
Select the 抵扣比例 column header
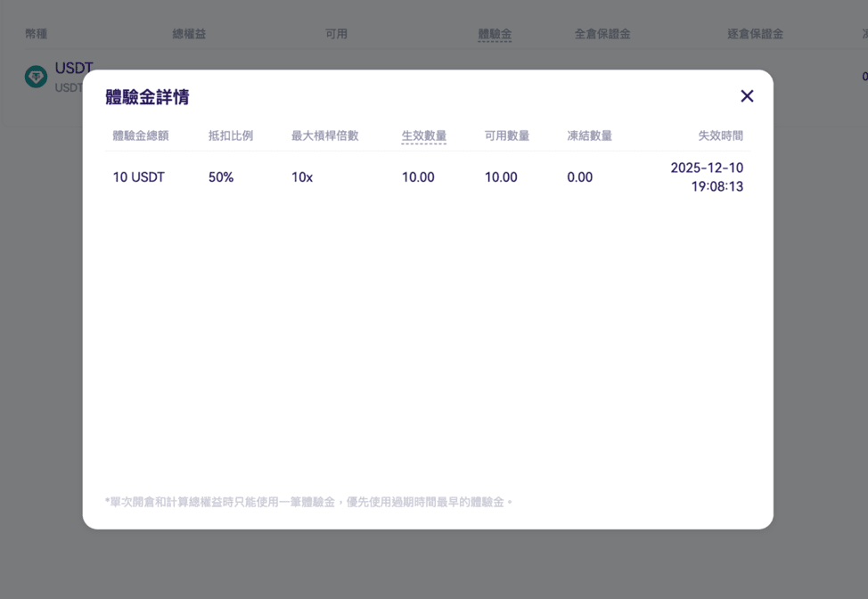click(x=231, y=135)
